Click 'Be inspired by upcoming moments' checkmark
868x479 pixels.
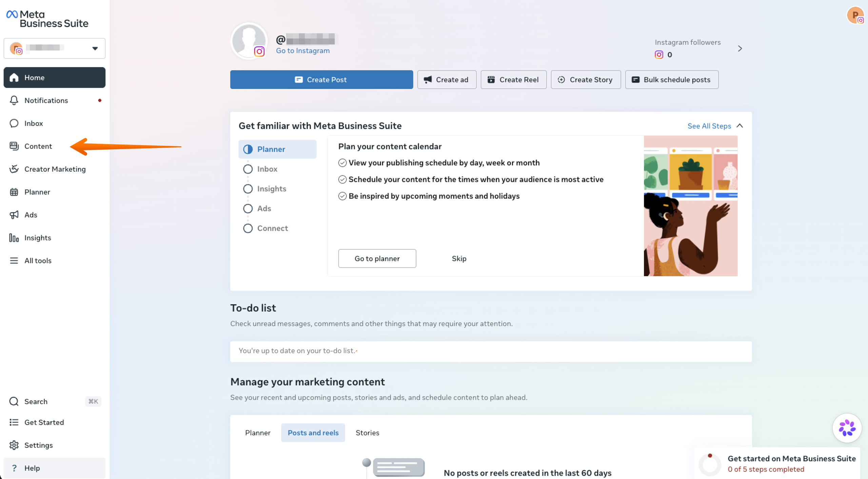pos(342,196)
